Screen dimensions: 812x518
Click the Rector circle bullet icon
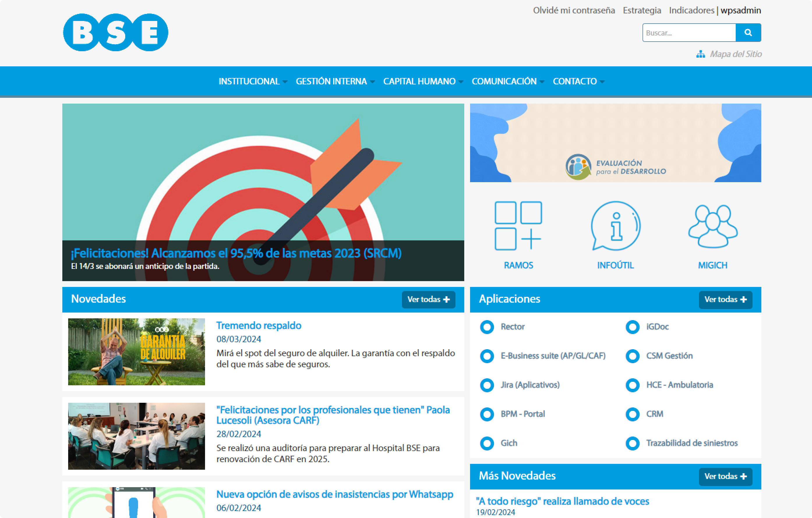tap(487, 327)
